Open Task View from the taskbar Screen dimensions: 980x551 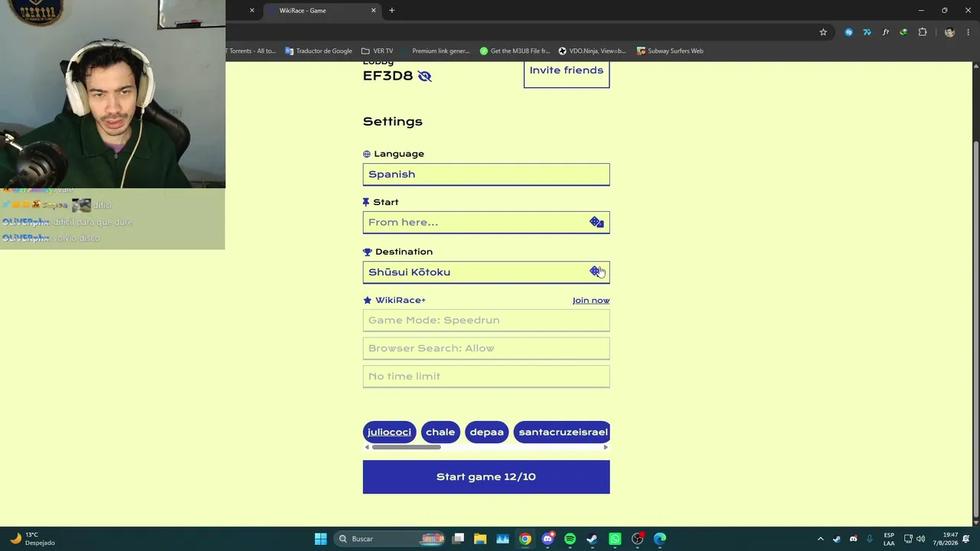[x=458, y=539]
